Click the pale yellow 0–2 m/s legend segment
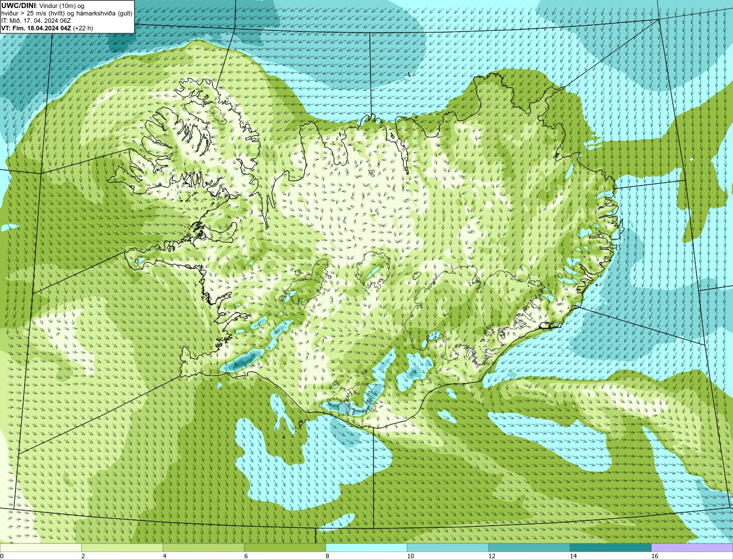The width and height of the screenshot is (733, 560). click(41, 547)
